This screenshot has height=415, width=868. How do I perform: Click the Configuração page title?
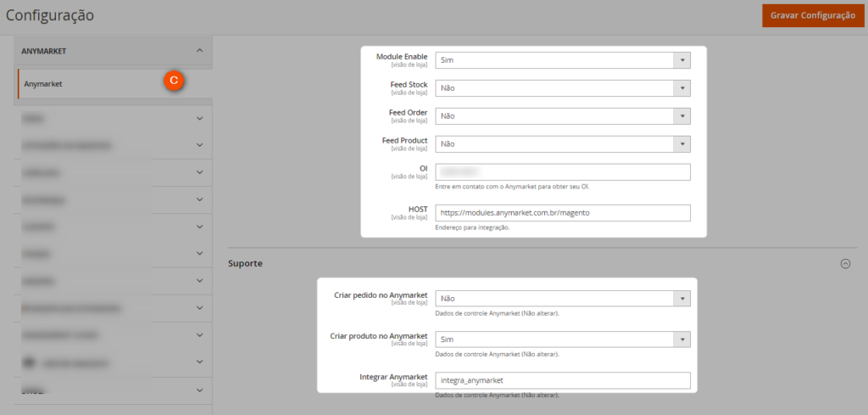(x=50, y=15)
